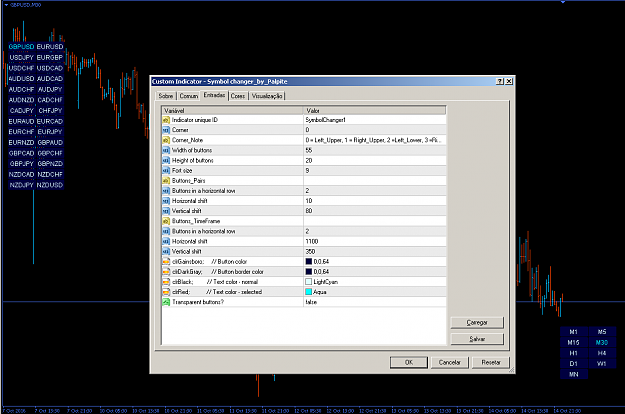The width and height of the screenshot is (625, 414).
Task: Edit the Width of buttons value 55
Action: coord(374,150)
